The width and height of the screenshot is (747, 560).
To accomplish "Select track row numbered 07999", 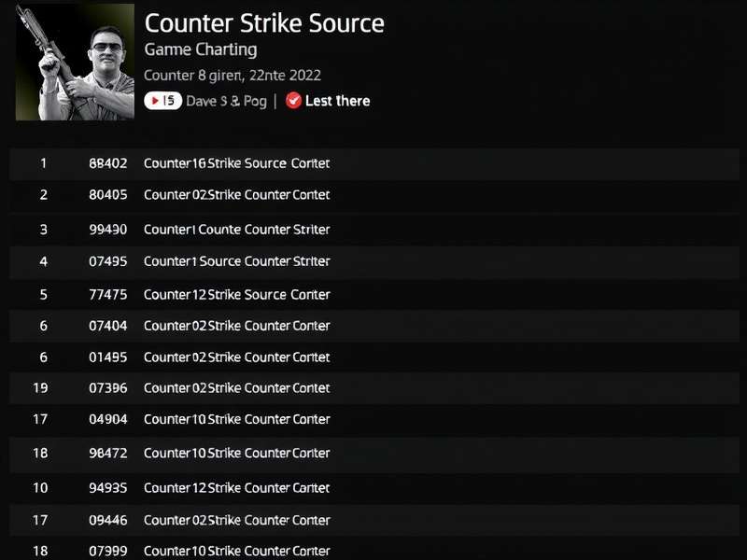I will 374,550.
